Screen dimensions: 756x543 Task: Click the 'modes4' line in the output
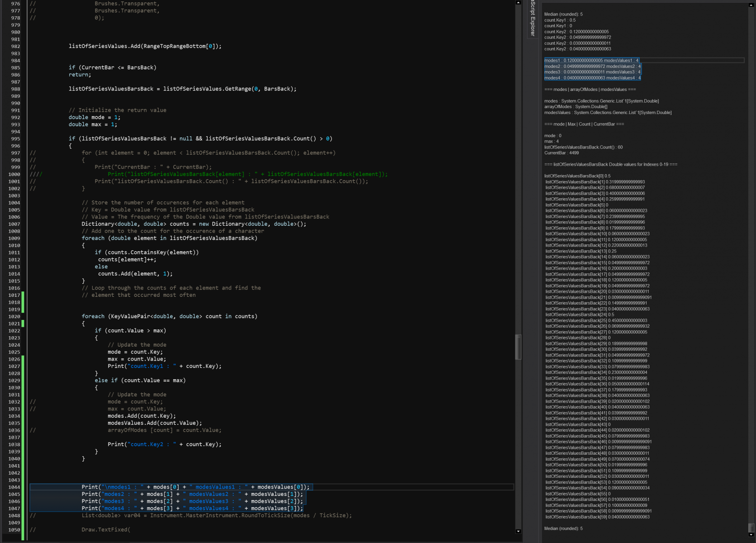(593, 78)
